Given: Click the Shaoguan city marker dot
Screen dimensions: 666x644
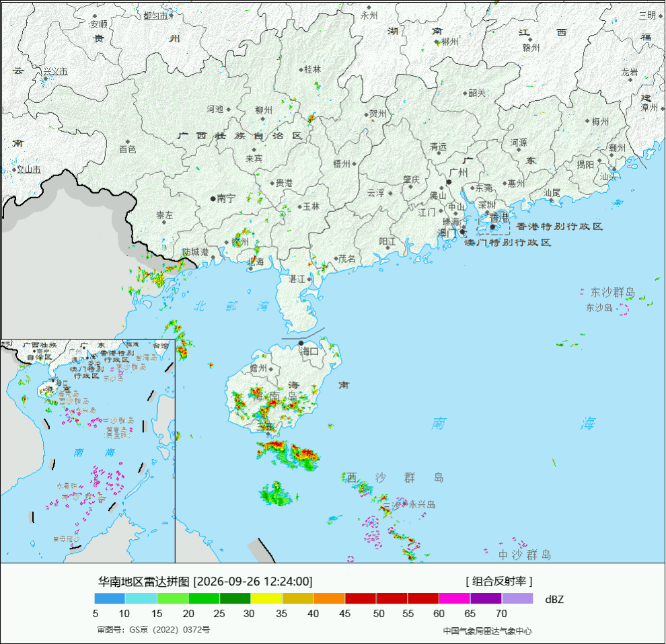Looking at the screenshot, I should (465, 93).
